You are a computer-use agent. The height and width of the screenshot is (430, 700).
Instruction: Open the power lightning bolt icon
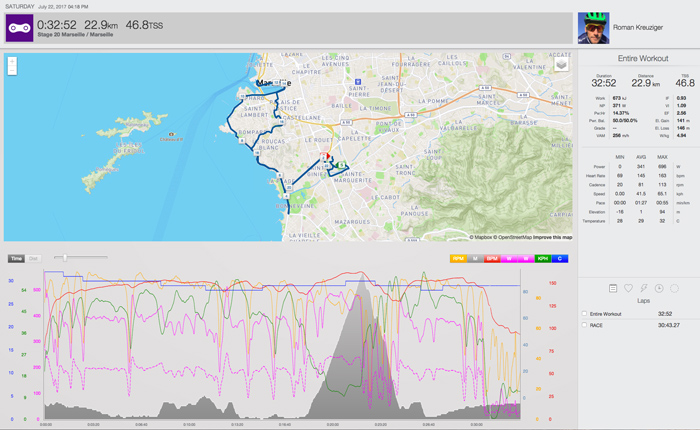[644, 288]
